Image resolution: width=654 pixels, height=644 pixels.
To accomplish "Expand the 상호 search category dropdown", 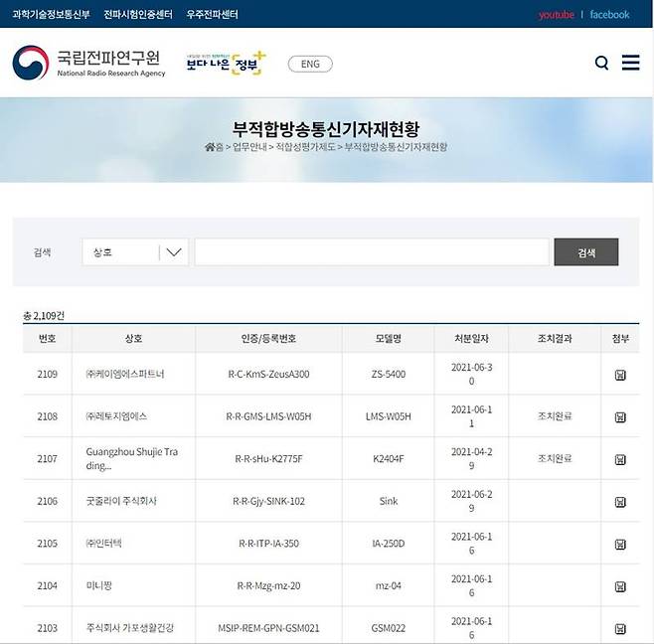I will tap(135, 251).
